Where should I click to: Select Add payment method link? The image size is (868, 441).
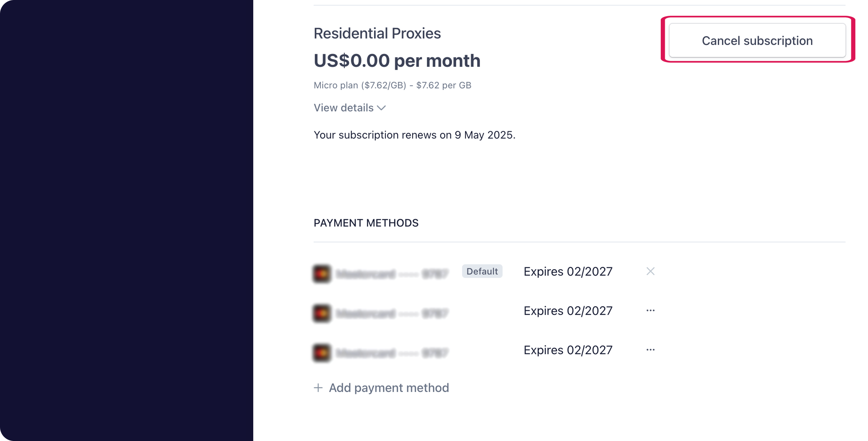[x=389, y=388]
